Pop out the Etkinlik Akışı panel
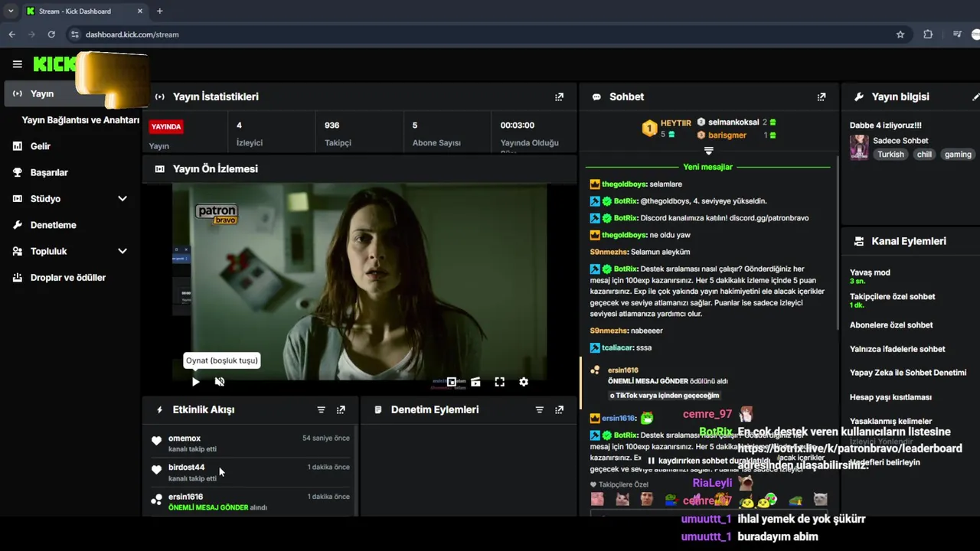This screenshot has width=980, height=551. 341,409
